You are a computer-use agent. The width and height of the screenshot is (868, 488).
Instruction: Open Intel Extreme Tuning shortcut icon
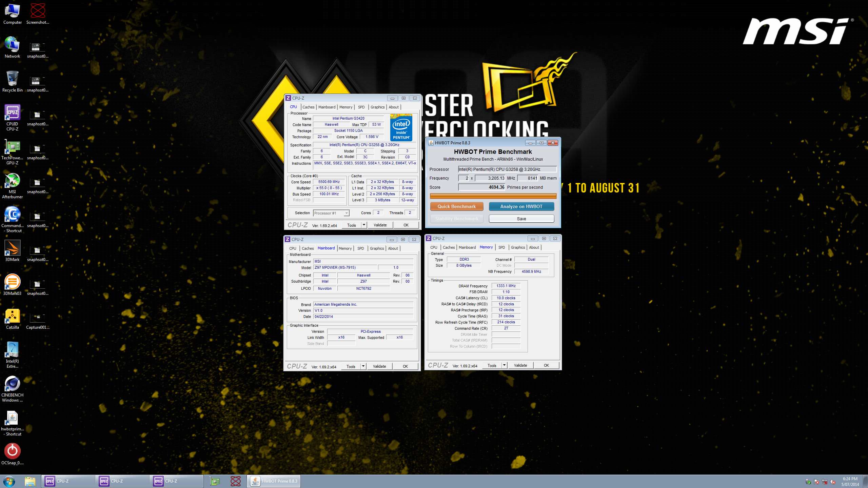point(13,355)
